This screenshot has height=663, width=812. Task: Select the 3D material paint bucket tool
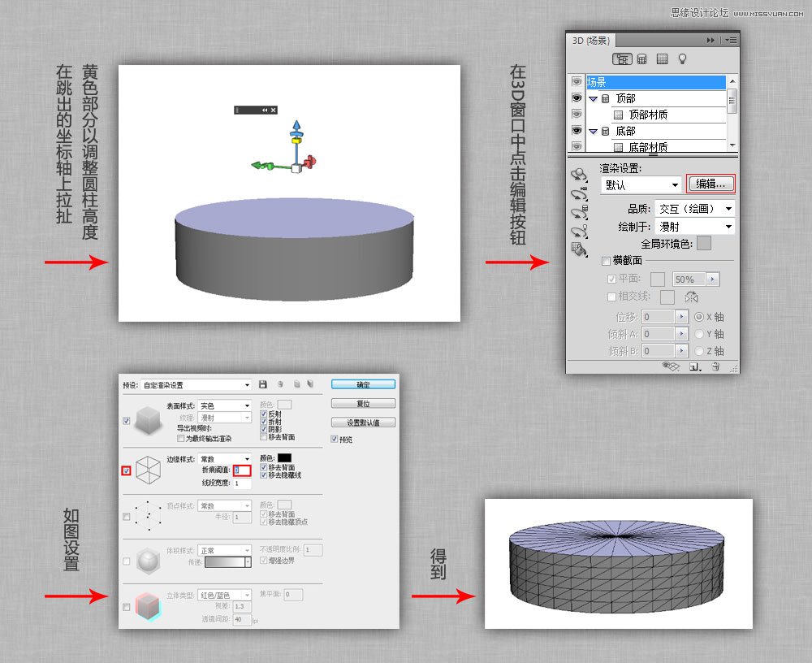click(x=579, y=250)
